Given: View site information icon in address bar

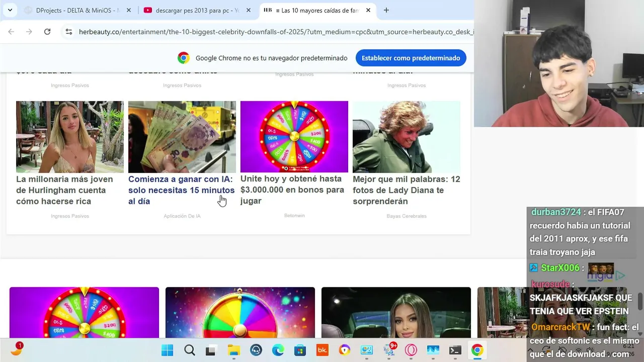Looking at the screenshot, I should 69,32.
